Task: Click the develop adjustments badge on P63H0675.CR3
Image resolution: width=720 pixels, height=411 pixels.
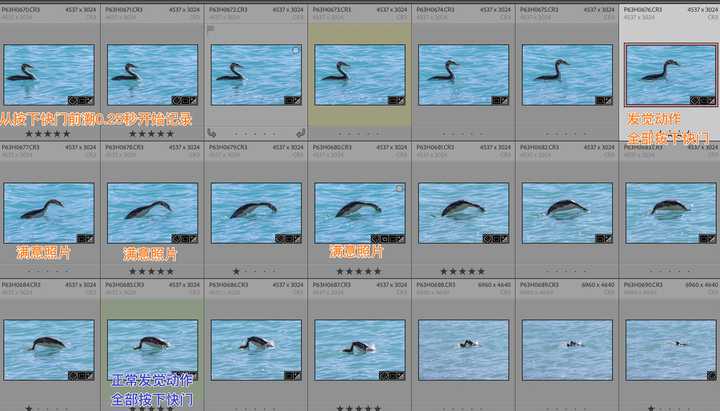Action: point(608,100)
